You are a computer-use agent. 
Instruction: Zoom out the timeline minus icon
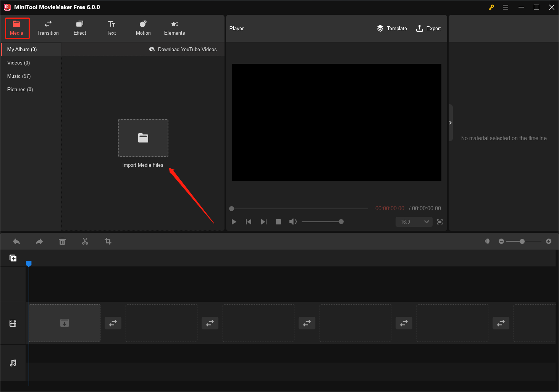pyautogui.click(x=501, y=241)
